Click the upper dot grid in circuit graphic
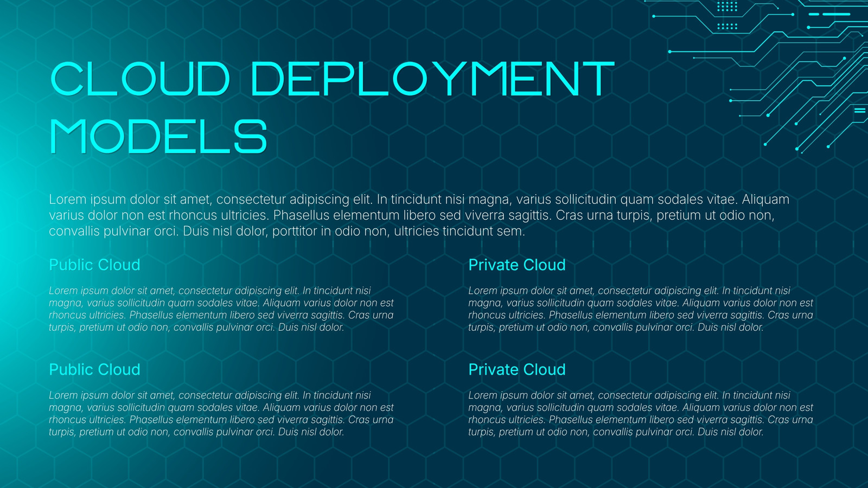The width and height of the screenshot is (868, 488). pyautogui.click(x=727, y=7)
